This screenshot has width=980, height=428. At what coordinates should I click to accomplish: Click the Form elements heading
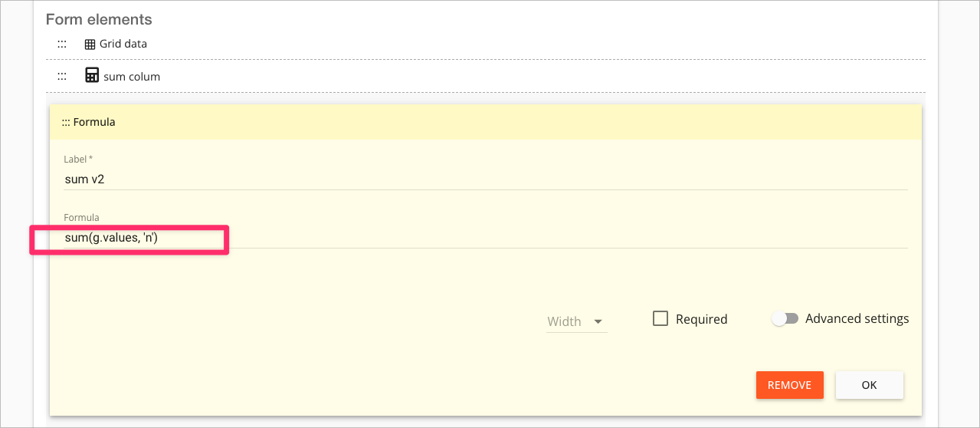(x=99, y=19)
